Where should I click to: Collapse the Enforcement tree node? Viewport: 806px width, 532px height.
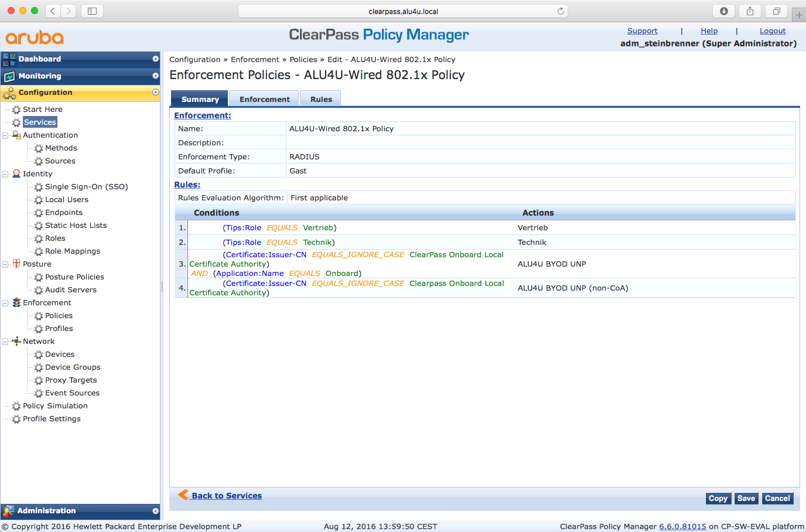5,303
